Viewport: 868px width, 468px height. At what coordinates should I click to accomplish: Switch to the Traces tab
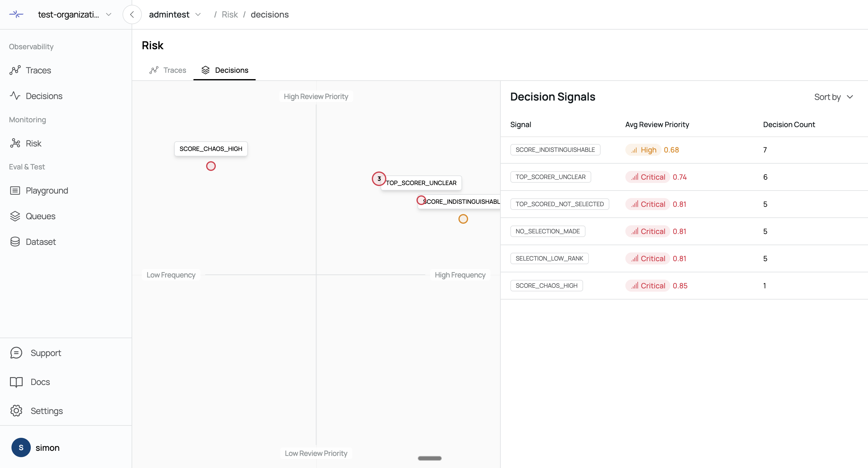click(x=168, y=70)
